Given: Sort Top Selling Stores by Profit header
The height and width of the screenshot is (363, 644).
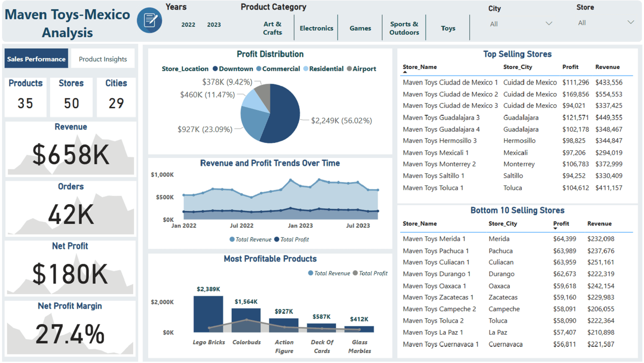Looking at the screenshot, I should 570,67.
